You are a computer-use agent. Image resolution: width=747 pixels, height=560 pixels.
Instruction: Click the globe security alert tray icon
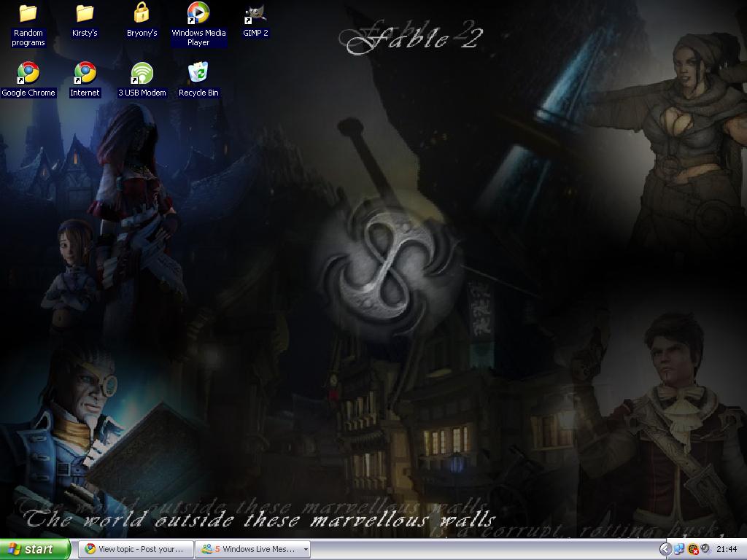[x=692, y=549]
